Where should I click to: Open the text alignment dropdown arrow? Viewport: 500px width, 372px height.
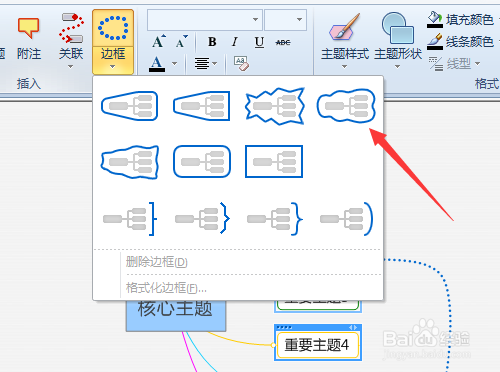point(214,63)
